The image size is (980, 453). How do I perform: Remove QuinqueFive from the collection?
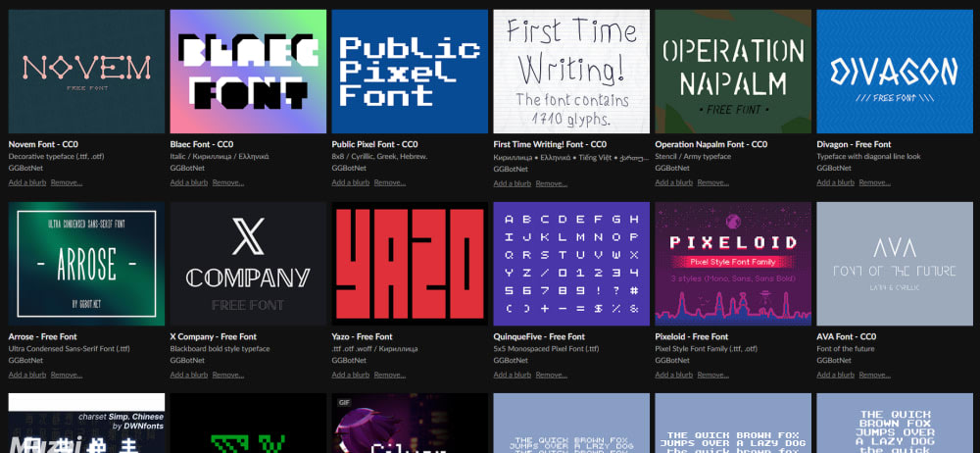pos(551,375)
